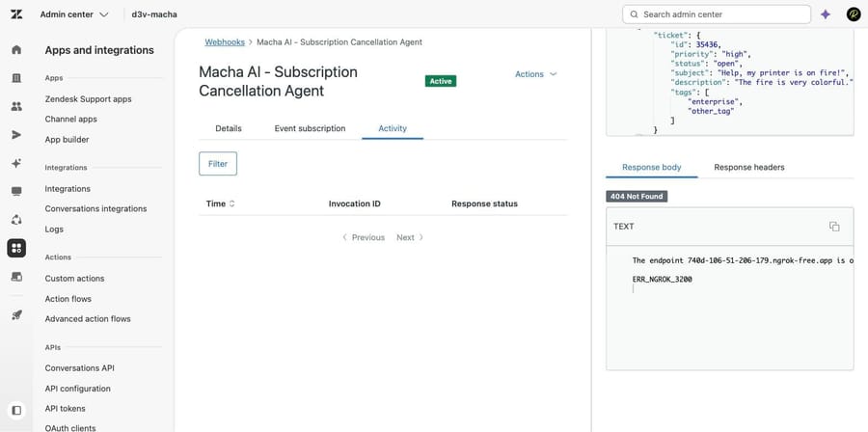This screenshot has width=868, height=432.
Task: Open the Home icon in sidebar
Action: click(x=16, y=50)
